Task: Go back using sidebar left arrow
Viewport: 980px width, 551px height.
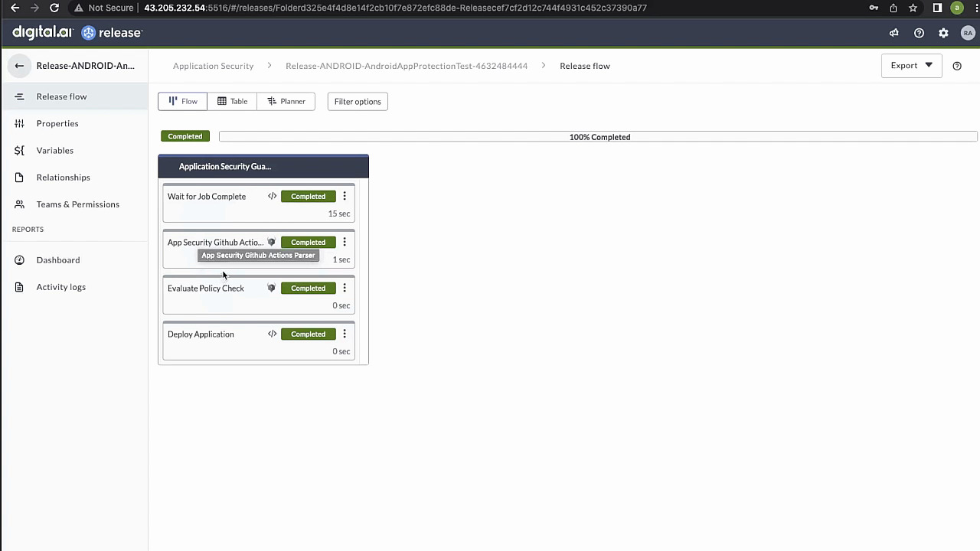Action: click(x=19, y=66)
